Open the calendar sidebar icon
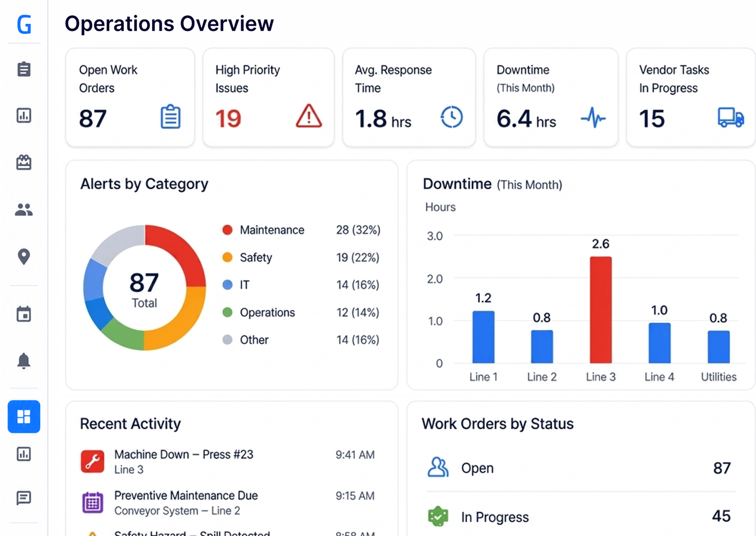Screen dimensions: 756x536 24,314
